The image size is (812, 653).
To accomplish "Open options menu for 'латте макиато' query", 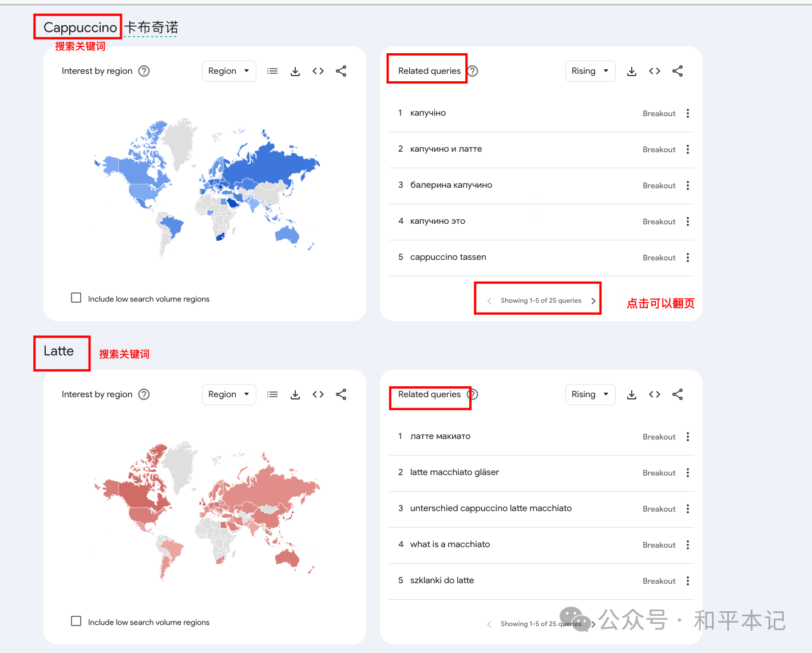I will pos(688,437).
